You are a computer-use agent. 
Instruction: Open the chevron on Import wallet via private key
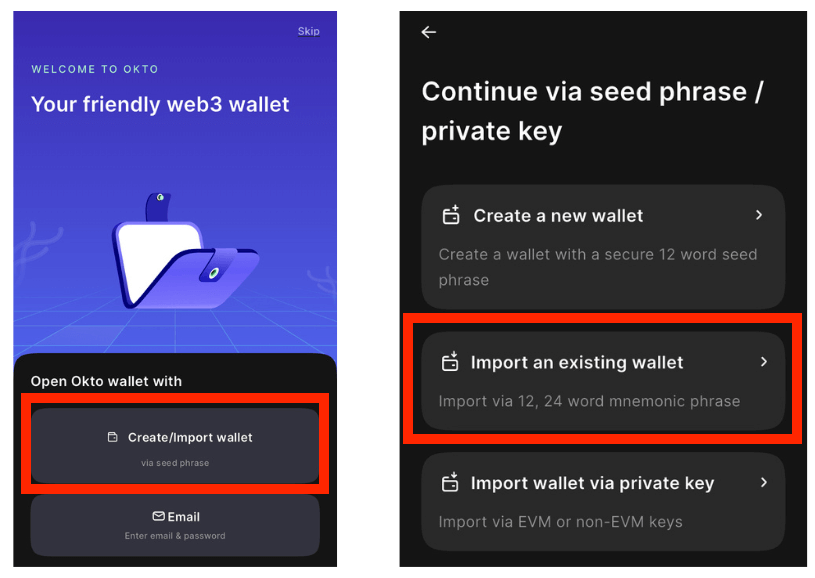[764, 482]
